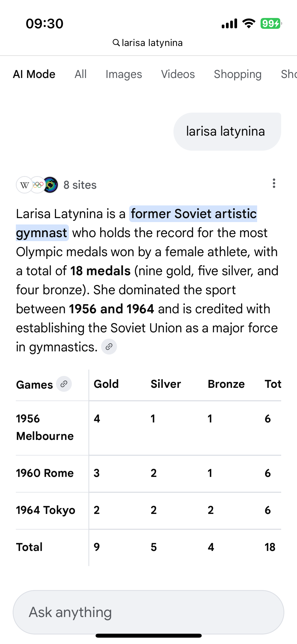Open the three-dot more options menu
The image size is (297, 644).
(x=274, y=183)
